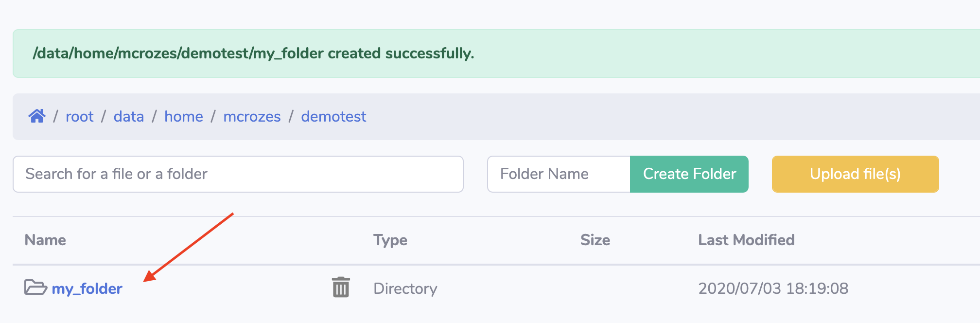Focus the file or folder search box
Viewport: 980px width, 323px height.
click(238, 174)
